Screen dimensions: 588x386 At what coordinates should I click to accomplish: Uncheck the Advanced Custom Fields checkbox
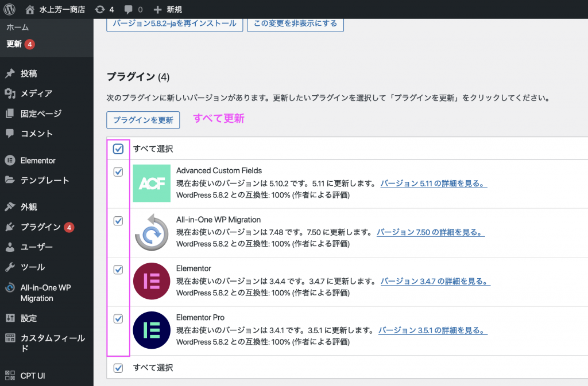pos(118,172)
